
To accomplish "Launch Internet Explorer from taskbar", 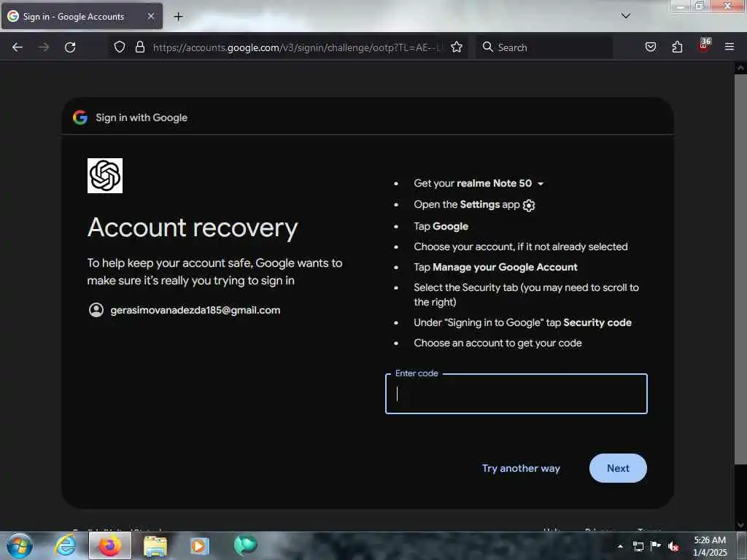I will coord(65,545).
